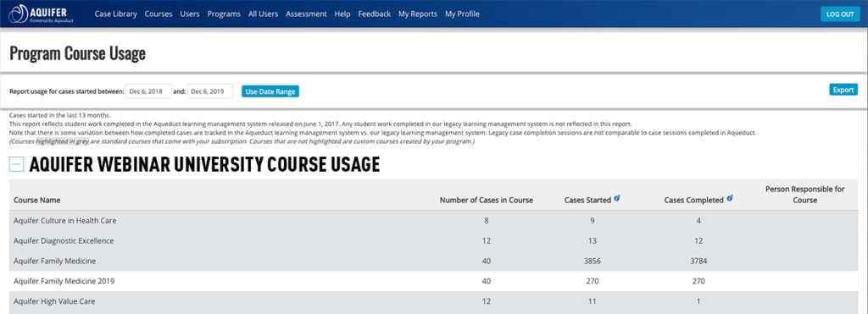Open the Case Library menu item
868x314 pixels.
pyautogui.click(x=115, y=14)
